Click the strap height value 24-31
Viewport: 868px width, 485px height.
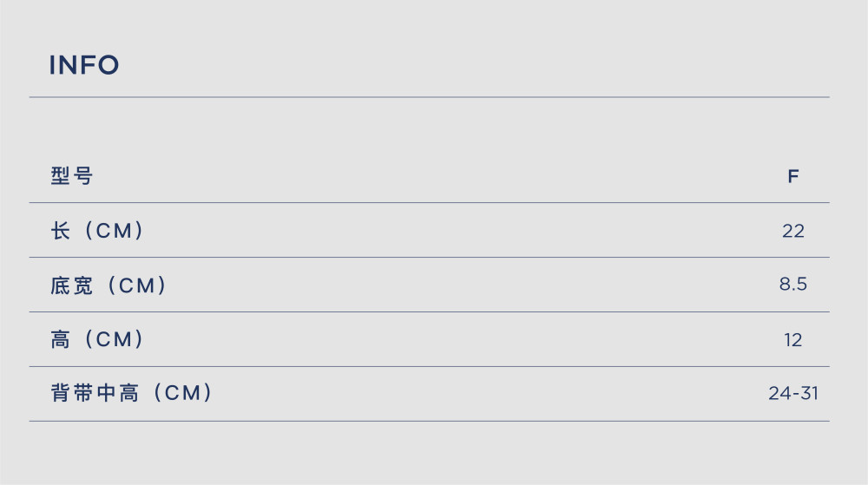(x=793, y=393)
